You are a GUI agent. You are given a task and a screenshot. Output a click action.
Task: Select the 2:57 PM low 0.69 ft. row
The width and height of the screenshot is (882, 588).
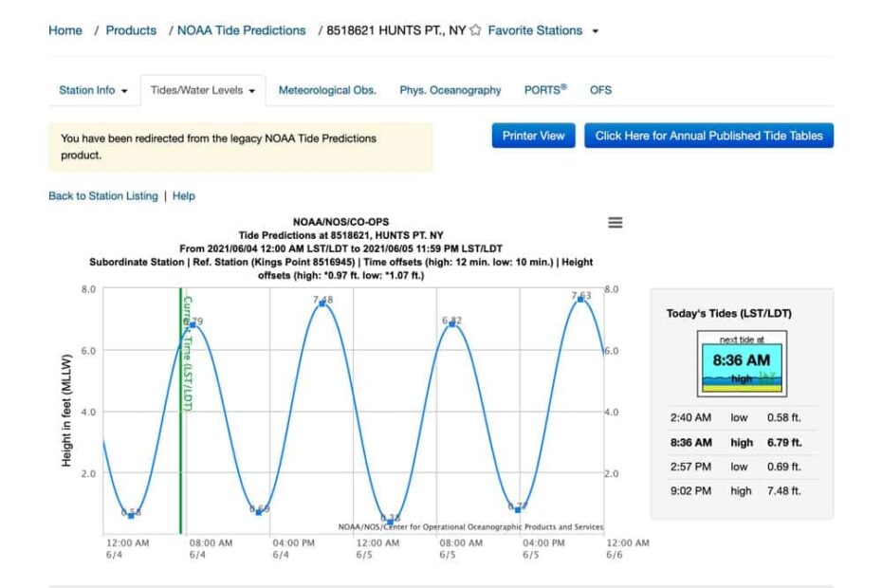(x=742, y=467)
